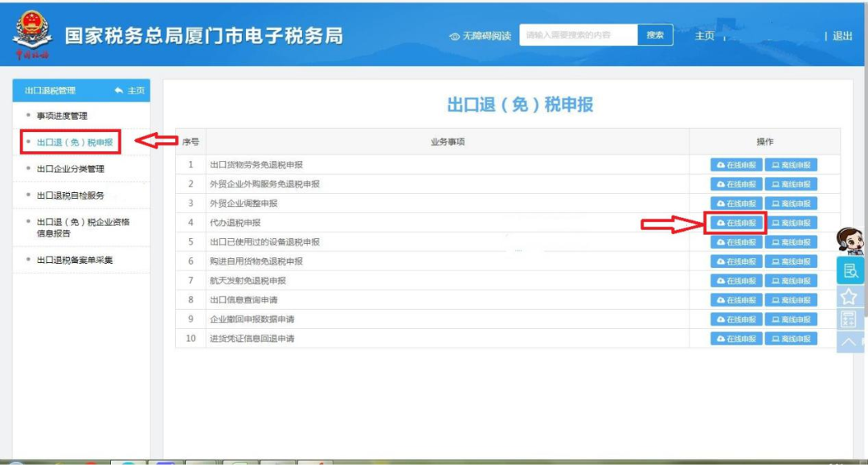The image size is (868, 465).
Task: Select the 出口已使用过的设备退税申报 row text
Action: point(264,242)
